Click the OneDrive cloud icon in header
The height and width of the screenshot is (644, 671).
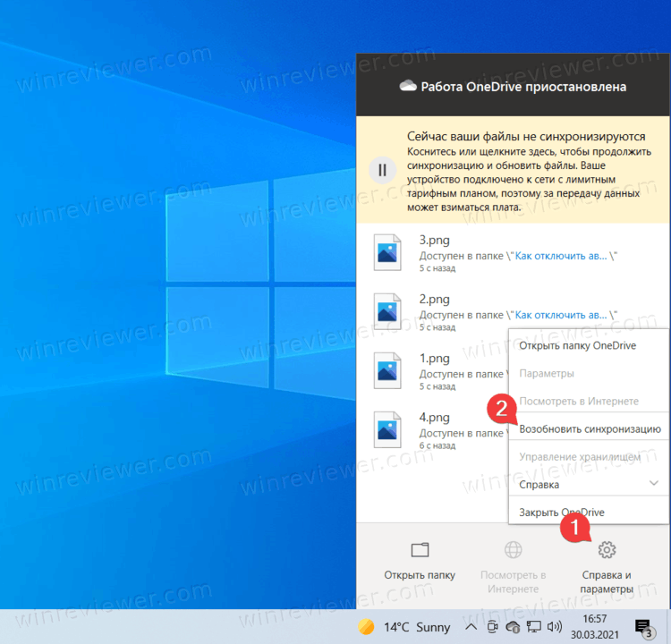click(x=407, y=86)
